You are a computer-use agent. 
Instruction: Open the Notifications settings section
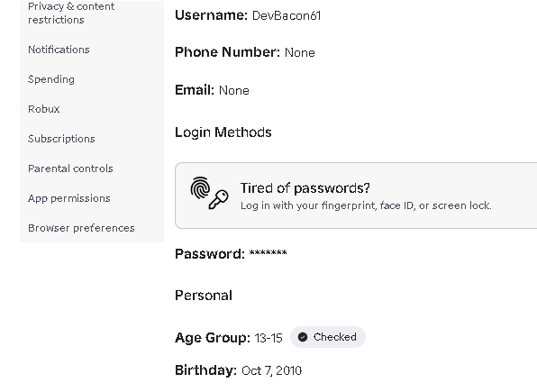pos(59,50)
